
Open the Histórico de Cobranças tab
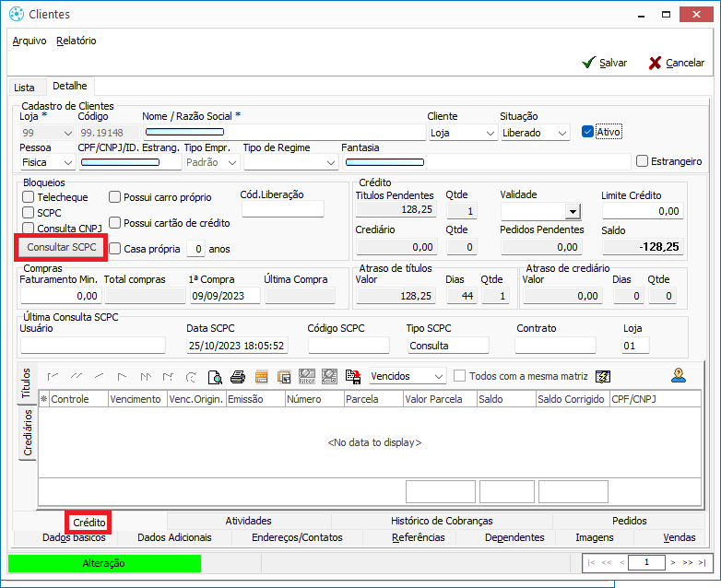pyautogui.click(x=442, y=521)
